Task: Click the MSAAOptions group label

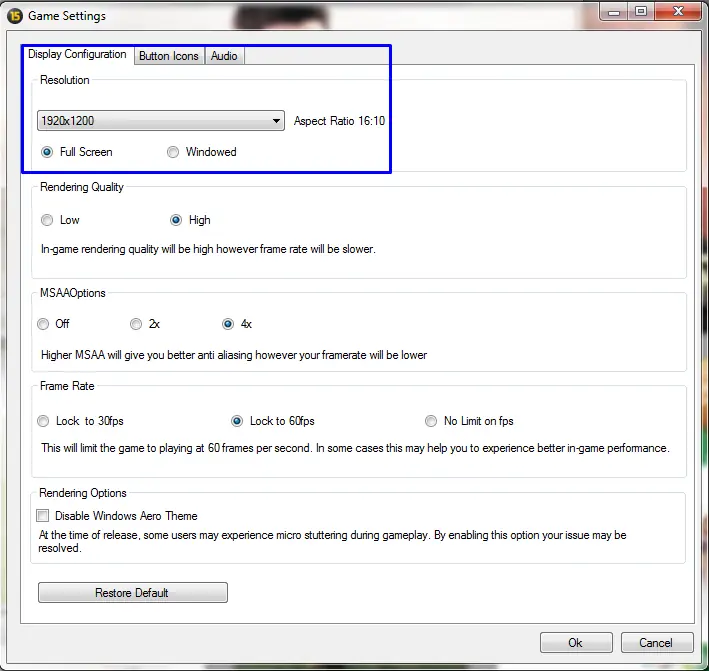Action: pyautogui.click(x=73, y=293)
